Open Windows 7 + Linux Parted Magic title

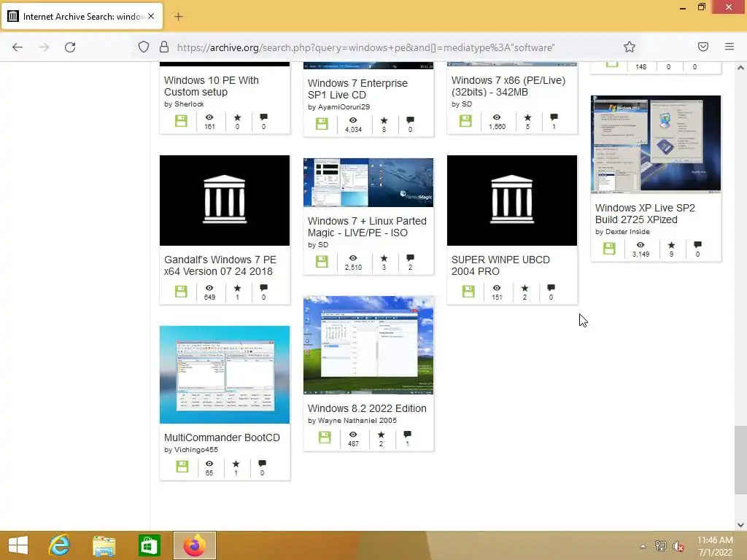click(367, 227)
